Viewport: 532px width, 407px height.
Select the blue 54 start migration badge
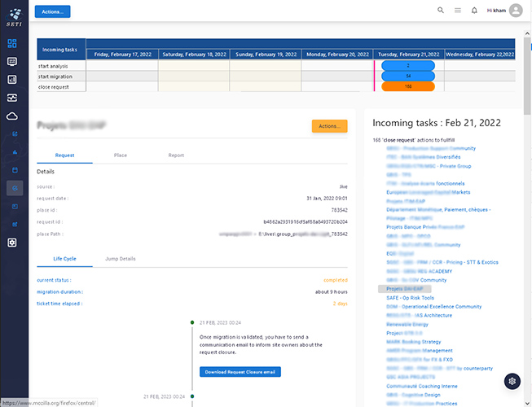(407, 76)
